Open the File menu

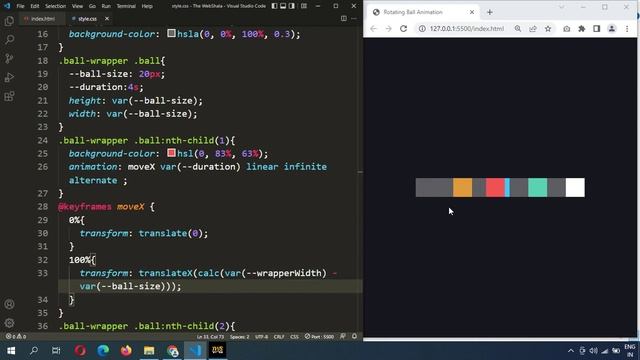coord(20,6)
